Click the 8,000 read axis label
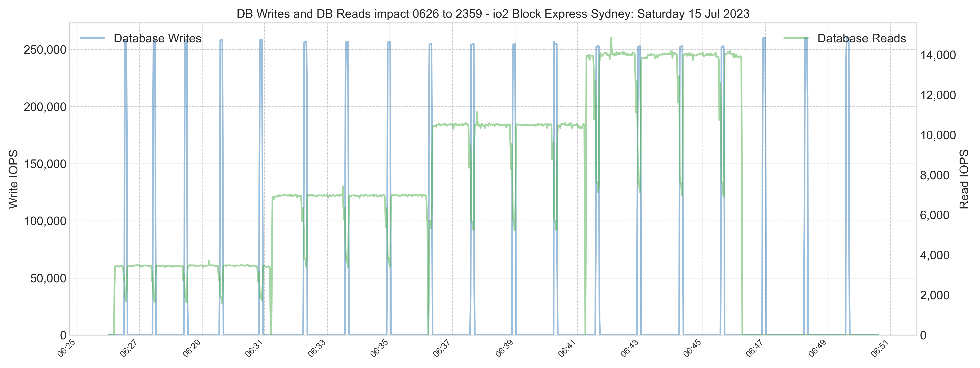Viewport: 980px width, 368px height. [x=934, y=175]
